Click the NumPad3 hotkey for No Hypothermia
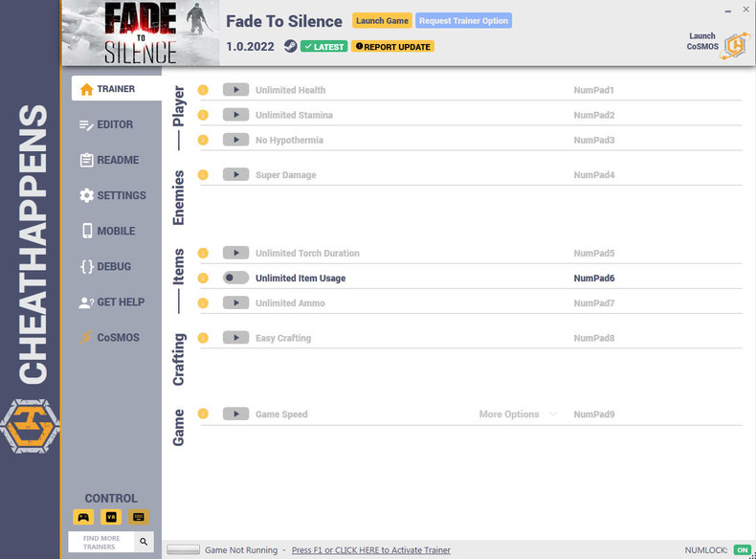 (594, 141)
